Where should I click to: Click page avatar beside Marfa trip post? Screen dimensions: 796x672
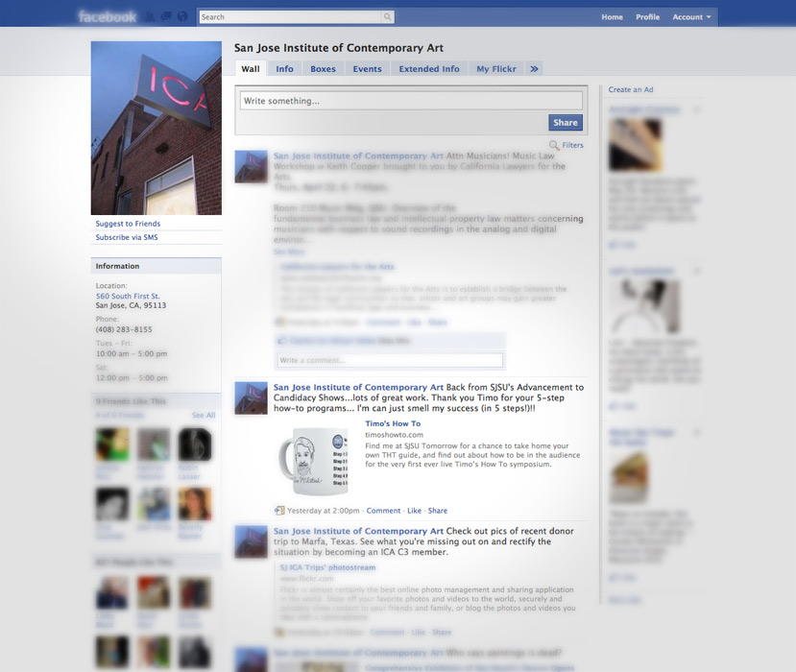pos(251,541)
